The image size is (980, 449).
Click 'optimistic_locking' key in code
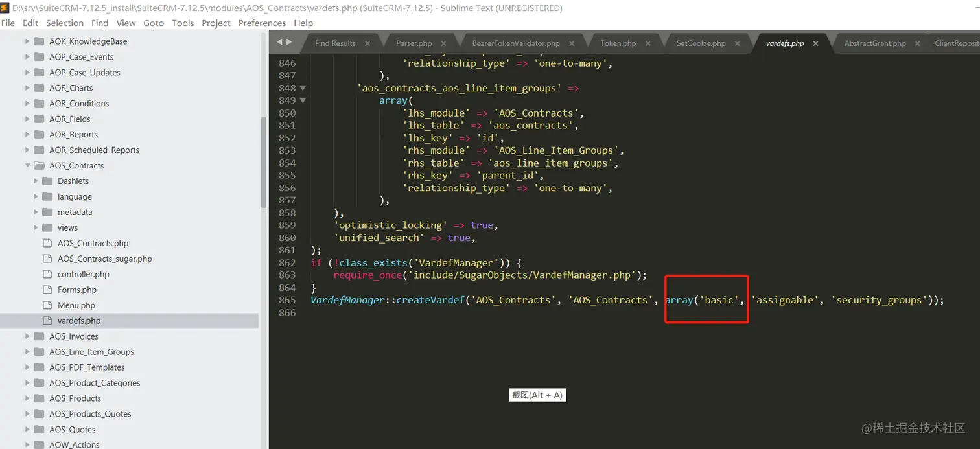(x=390, y=225)
